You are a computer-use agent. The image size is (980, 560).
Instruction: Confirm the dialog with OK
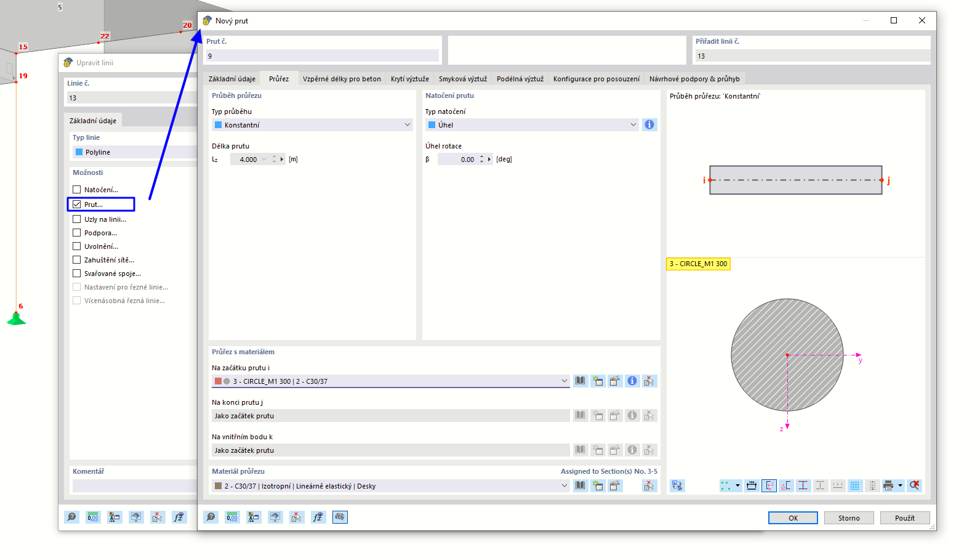click(793, 518)
